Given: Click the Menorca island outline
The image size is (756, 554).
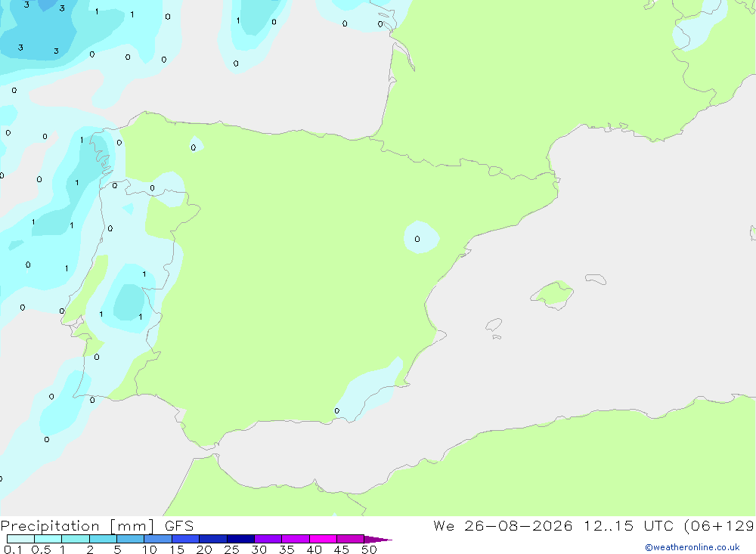Looking at the screenshot, I should pos(596,279).
